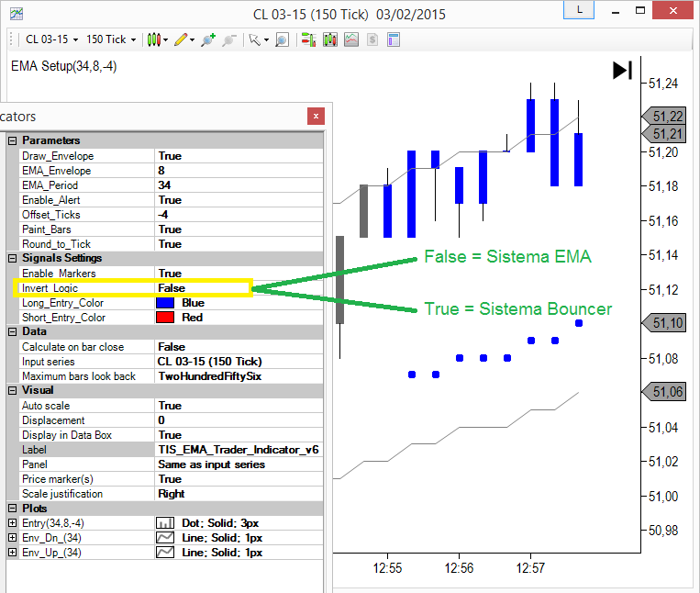700x593 pixels.
Task: Click the magnifier zoom frame icon
Action: (x=282, y=39)
